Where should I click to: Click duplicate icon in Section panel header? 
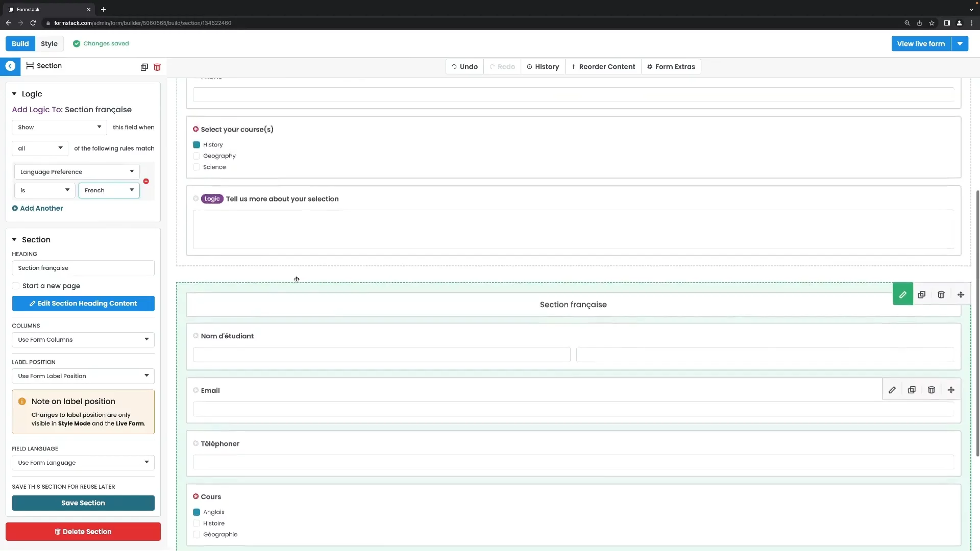point(144,67)
